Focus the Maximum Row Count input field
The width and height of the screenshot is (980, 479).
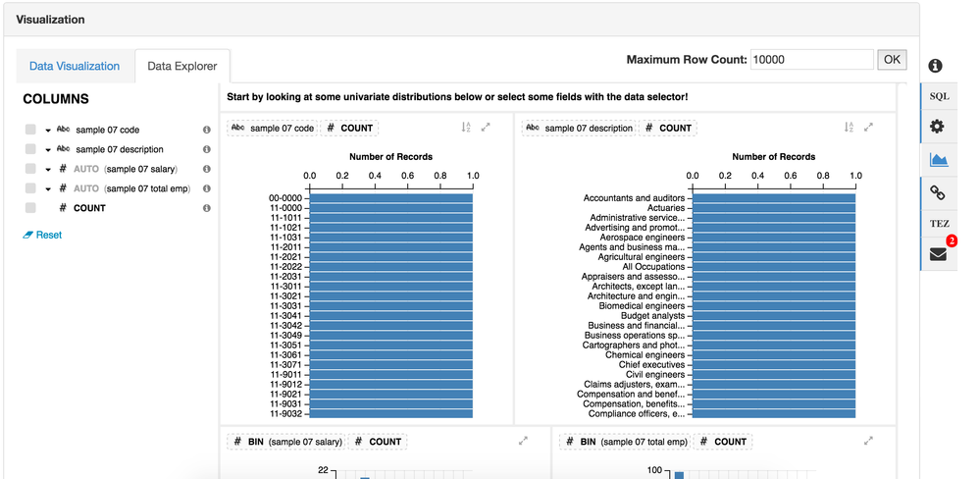pos(811,60)
